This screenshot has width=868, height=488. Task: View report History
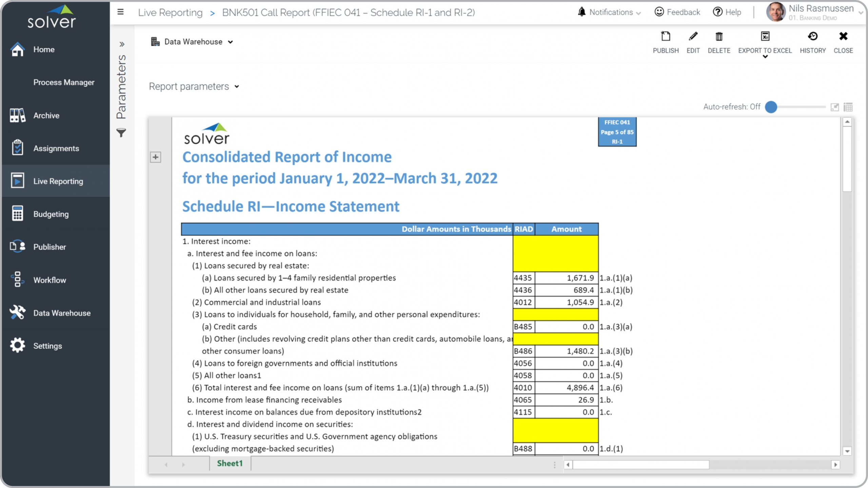pyautogui.click(x=813, y=42)
